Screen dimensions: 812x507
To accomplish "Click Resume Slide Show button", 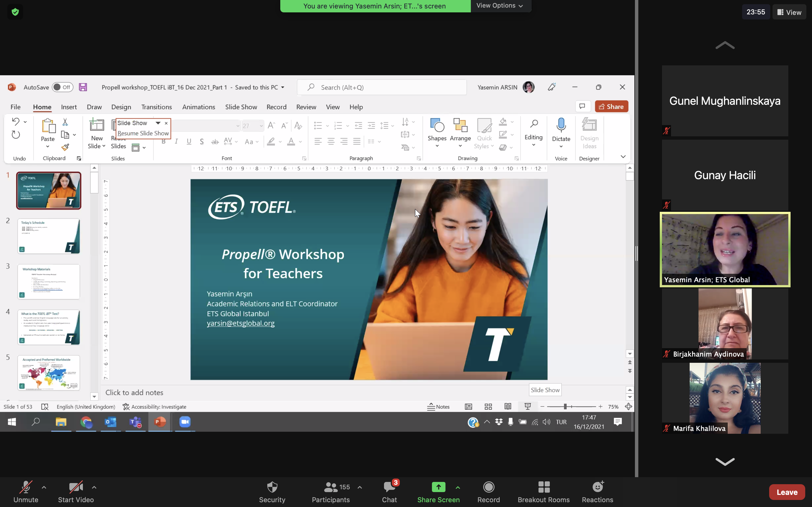I will (143, 133).
